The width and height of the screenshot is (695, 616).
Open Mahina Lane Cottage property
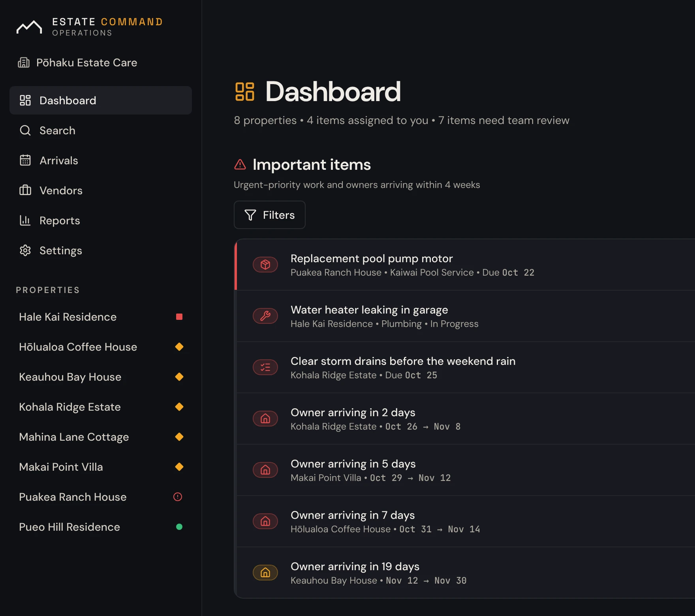[x=101, y=437]
